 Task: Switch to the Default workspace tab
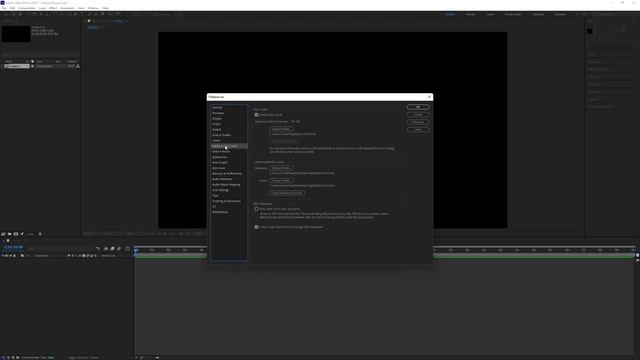(450, 14)
